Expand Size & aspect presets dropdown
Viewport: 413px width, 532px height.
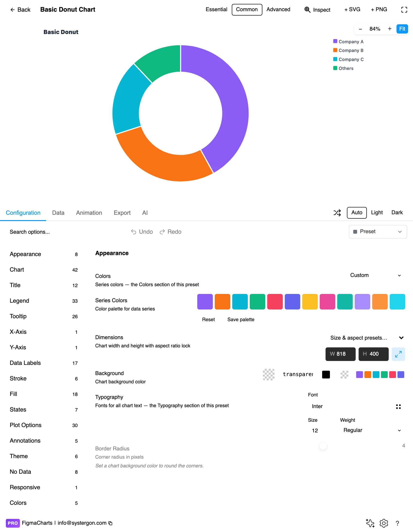click(x=367, y=338)
